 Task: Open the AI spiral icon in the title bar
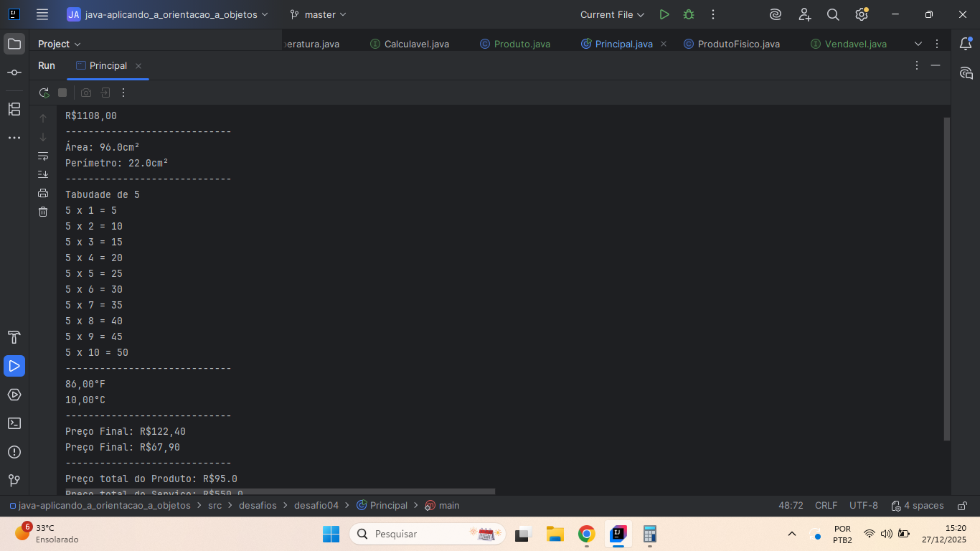coord(775,14)
